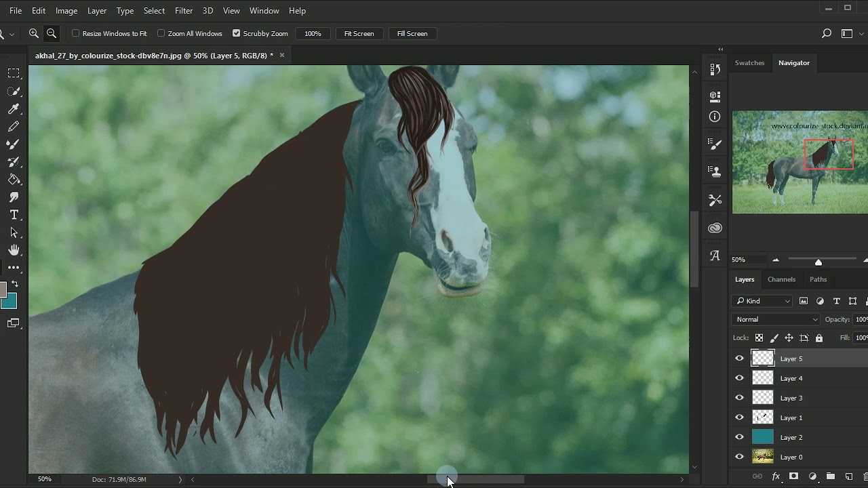Click the foreground color swatch
This screenshot has width=868, height=488.
(x=3, y=290)
